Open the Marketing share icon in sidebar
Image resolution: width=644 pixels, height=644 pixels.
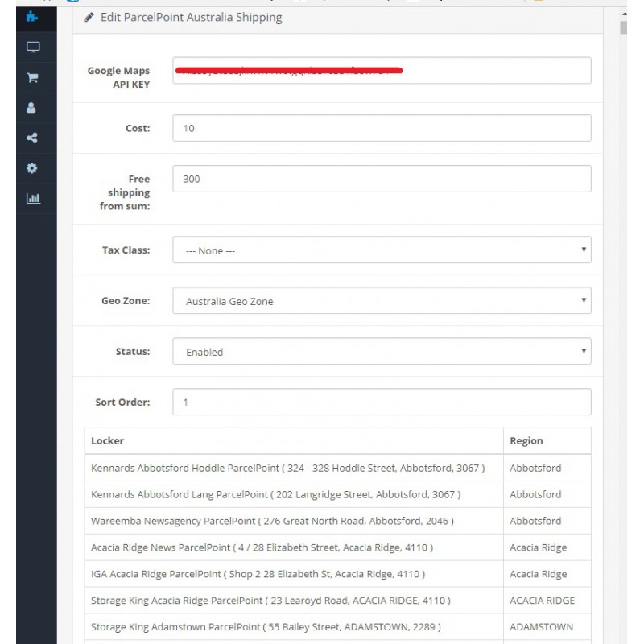click(x=32, y=138)
